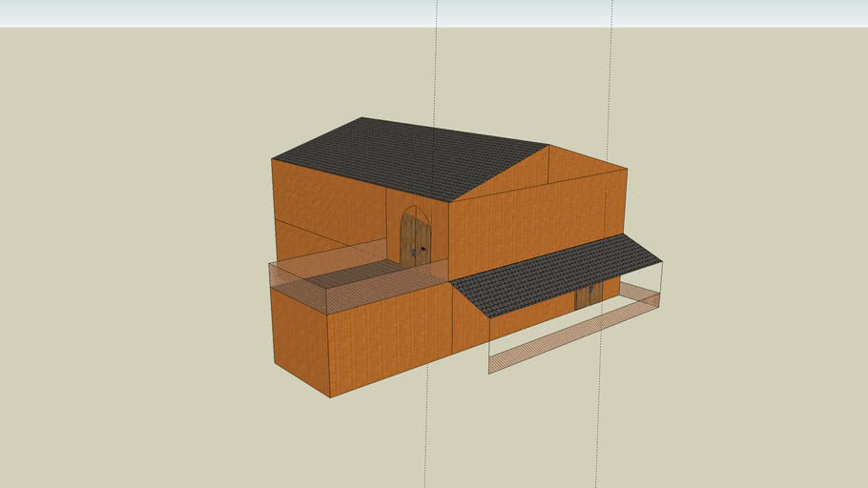The image size is (868, 488).
Task: Click the orange wall beneath the awning's left edge
Action: [469, 324]
